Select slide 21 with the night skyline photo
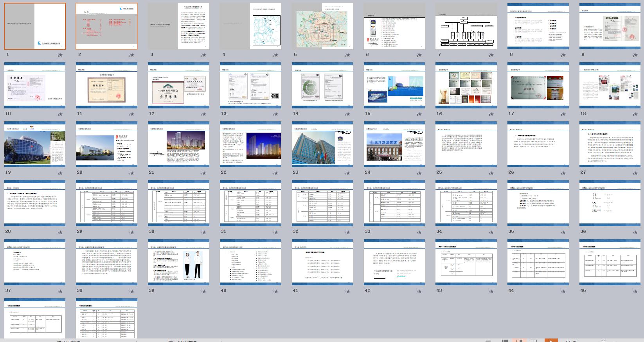This screenshot has height=342, width=644. pyautogui.click(x=178, y=144)
